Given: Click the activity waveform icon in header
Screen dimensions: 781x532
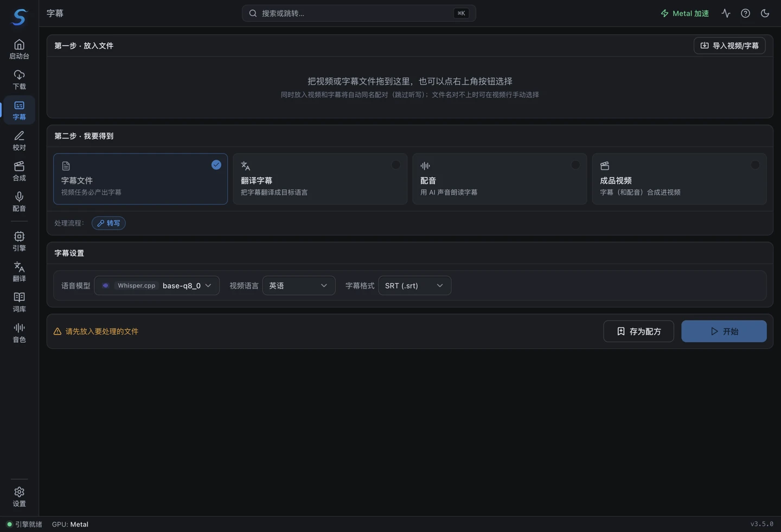Looking at the screenshot, I should (726, 13).
